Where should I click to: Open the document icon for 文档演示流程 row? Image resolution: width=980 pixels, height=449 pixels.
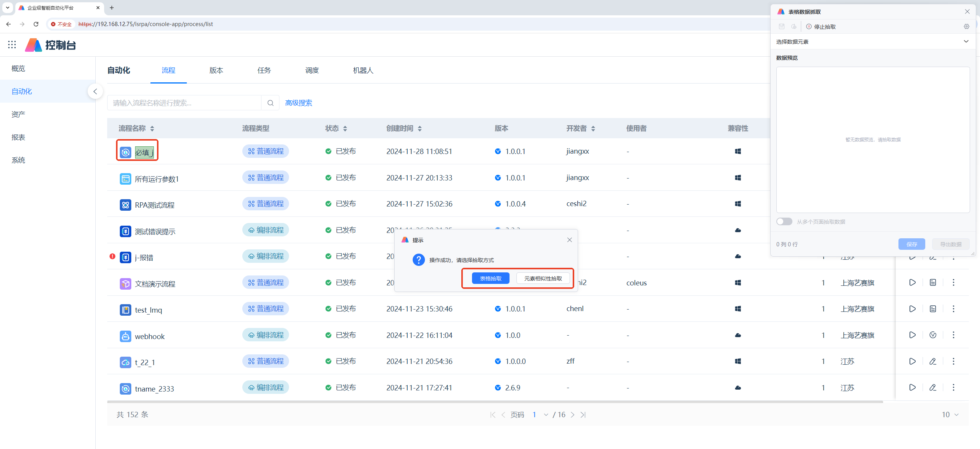tap(933, 282)
